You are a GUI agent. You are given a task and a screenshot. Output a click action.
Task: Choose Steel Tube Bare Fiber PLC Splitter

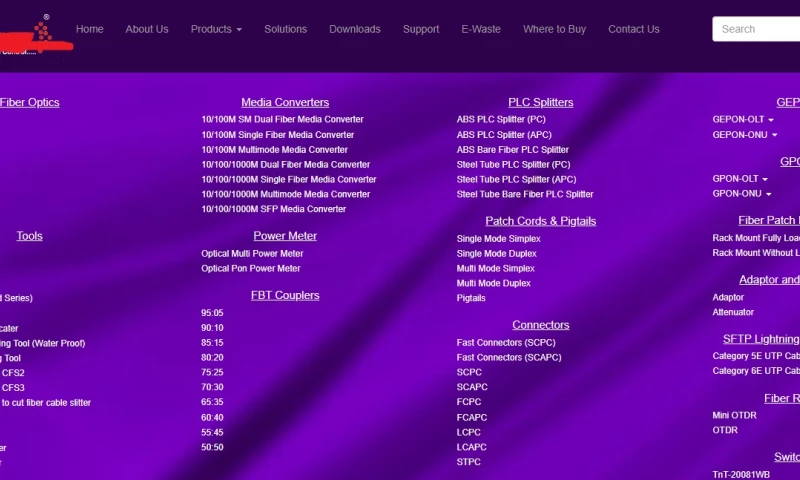[x=524, y=194]
